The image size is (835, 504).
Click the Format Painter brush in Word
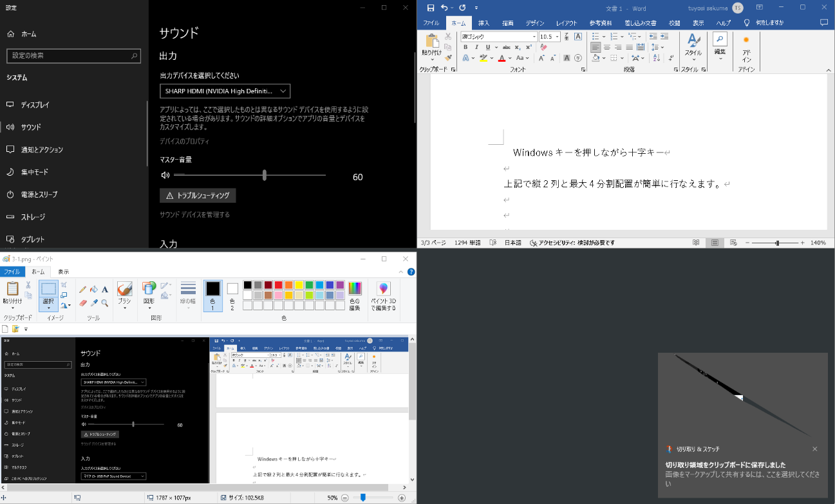coord(448,57)
